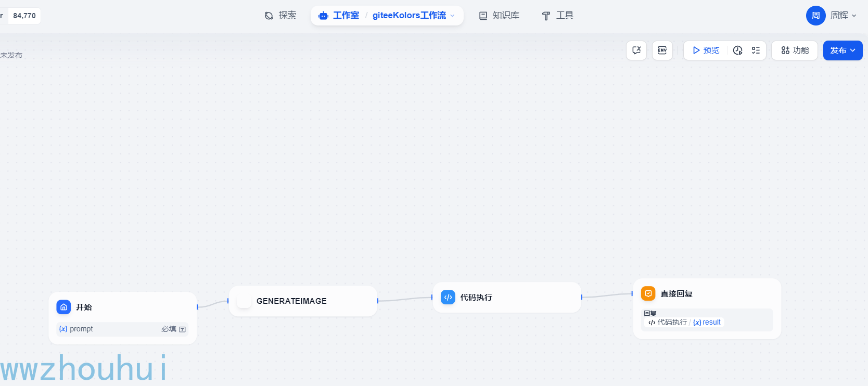Click the 未发布 unpublished status text
Screen dimensions: 868x386
[11, 55]
